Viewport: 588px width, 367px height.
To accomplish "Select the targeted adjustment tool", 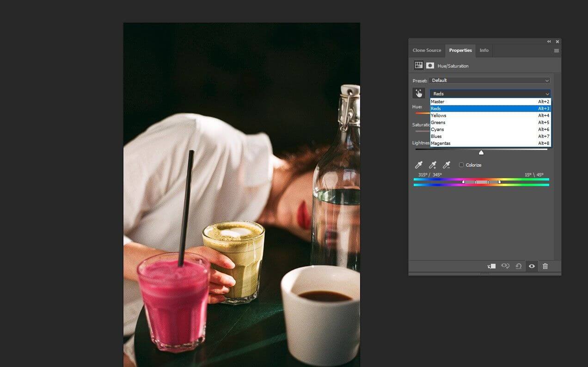I will [418, 93].
